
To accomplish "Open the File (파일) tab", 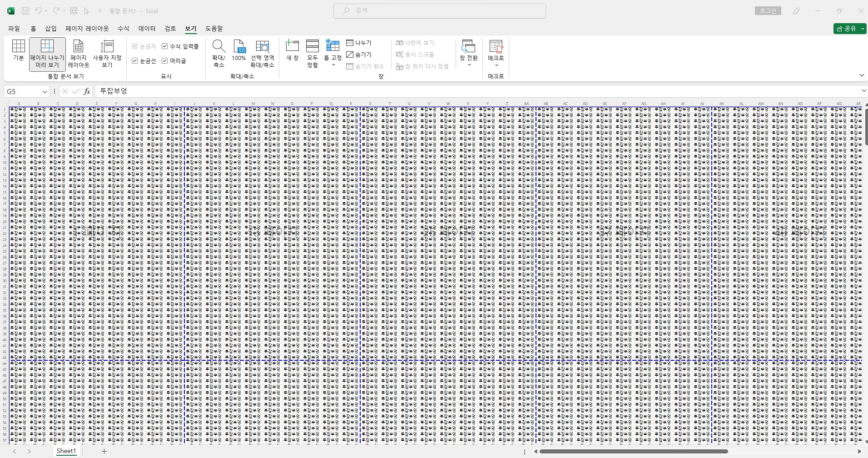I will 14,29.
